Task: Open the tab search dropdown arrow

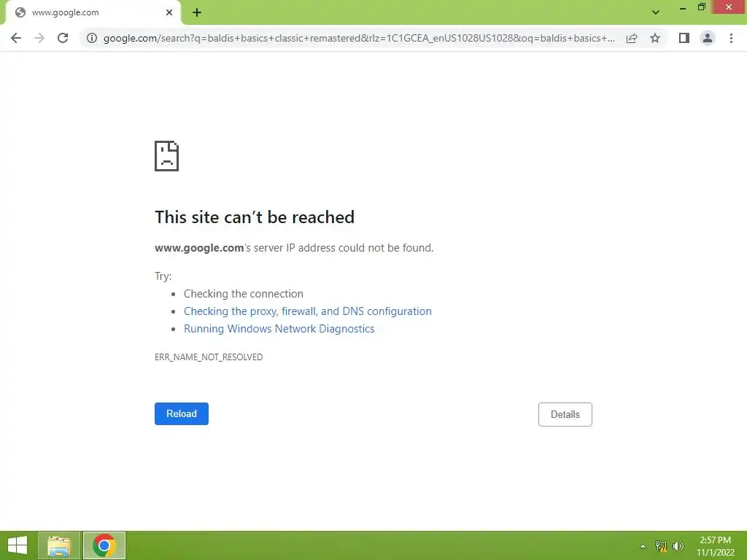Action: click(x=656, y=12)
